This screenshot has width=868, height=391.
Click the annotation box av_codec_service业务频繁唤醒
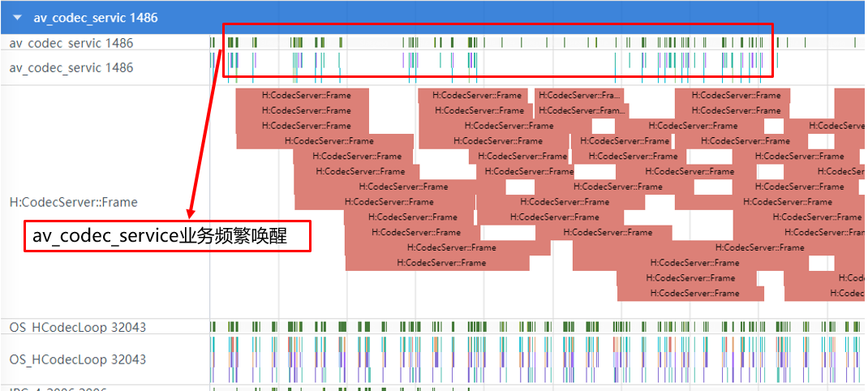(x=167, y=236)
